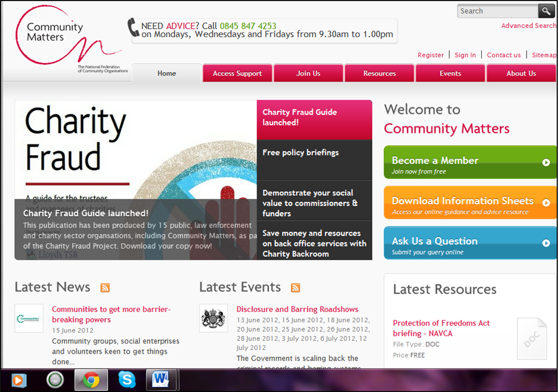Open the Advanced Search link

point(528,26)
